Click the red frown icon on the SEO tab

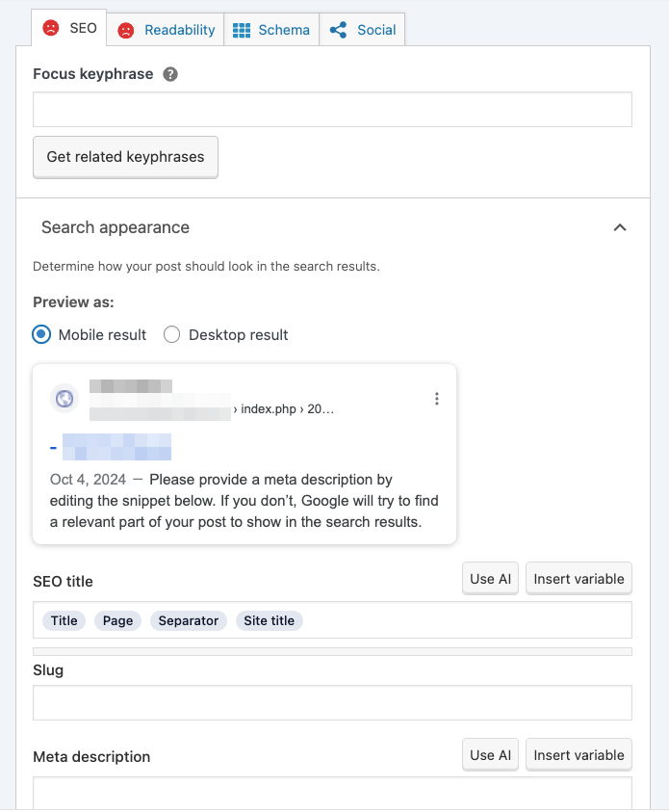pyautogui.click(x=52, y=29)
